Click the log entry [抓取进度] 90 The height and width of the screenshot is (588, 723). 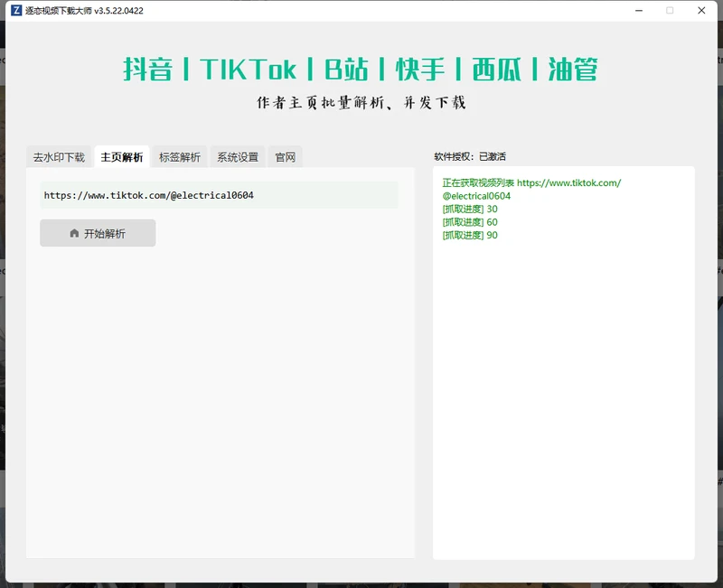click(470, 235)
